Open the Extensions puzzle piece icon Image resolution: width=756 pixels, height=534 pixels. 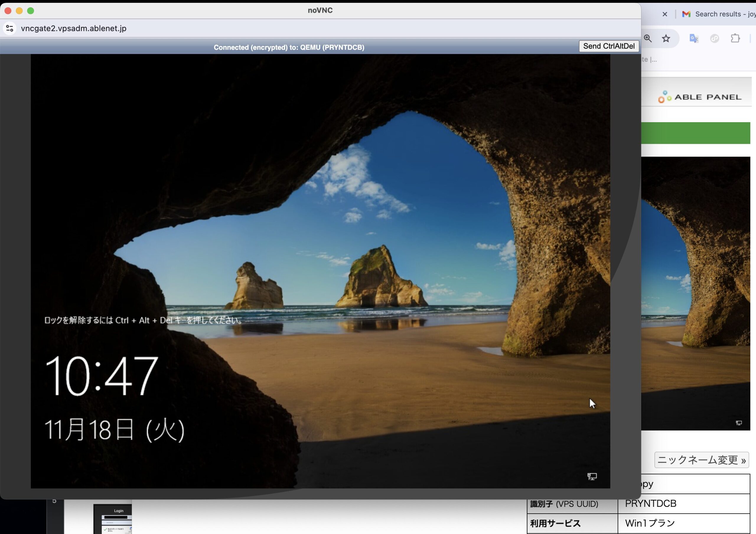pos(735,38)
